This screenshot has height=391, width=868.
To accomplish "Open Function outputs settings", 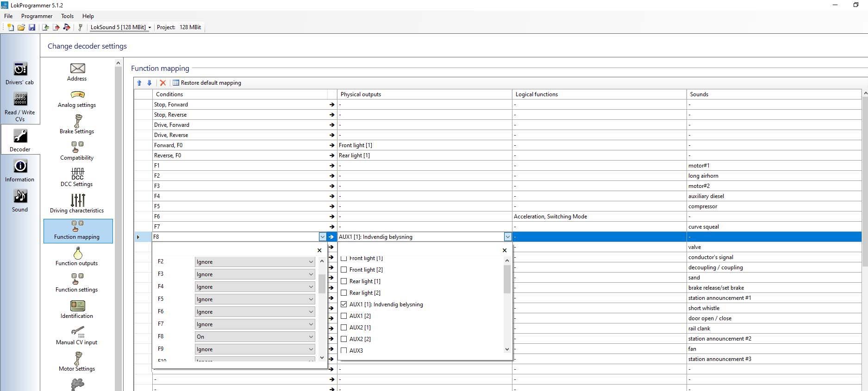I will pyautogui.click(x=77, y=257).
